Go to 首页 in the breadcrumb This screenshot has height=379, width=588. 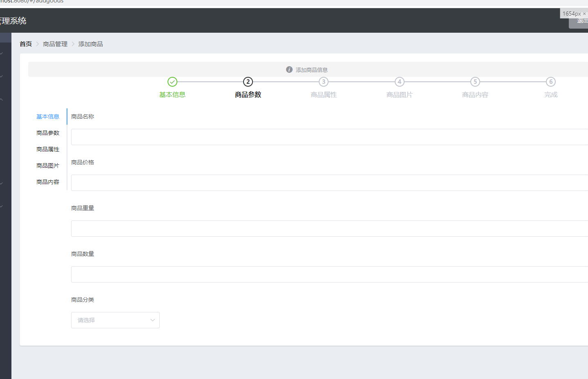tap(26, 44)
